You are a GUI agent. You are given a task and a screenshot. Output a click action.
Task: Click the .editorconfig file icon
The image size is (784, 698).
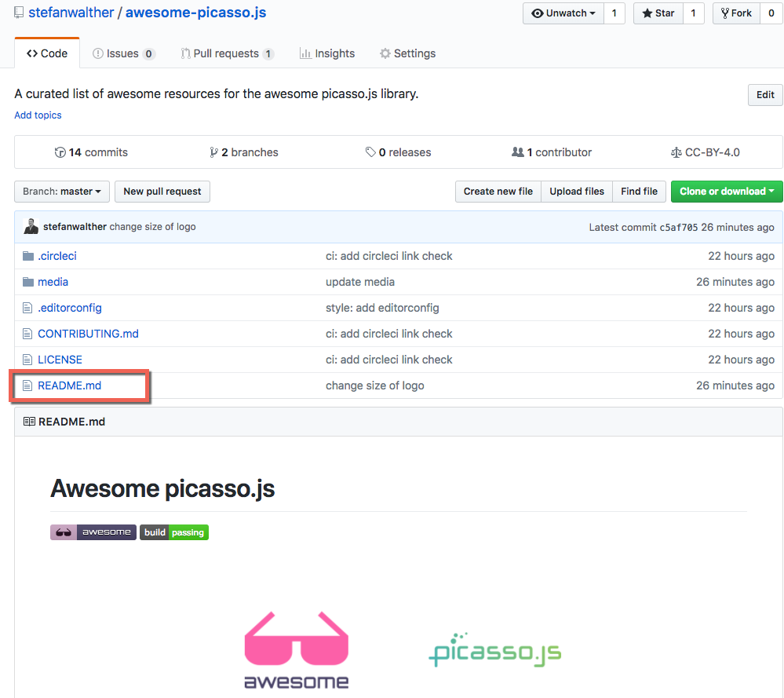[x=27, y=309]
